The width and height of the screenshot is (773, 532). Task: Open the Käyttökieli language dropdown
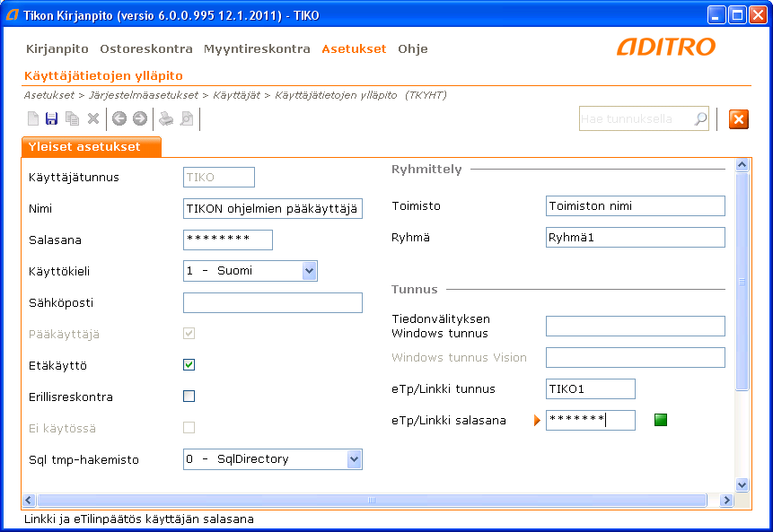point(309,271)
